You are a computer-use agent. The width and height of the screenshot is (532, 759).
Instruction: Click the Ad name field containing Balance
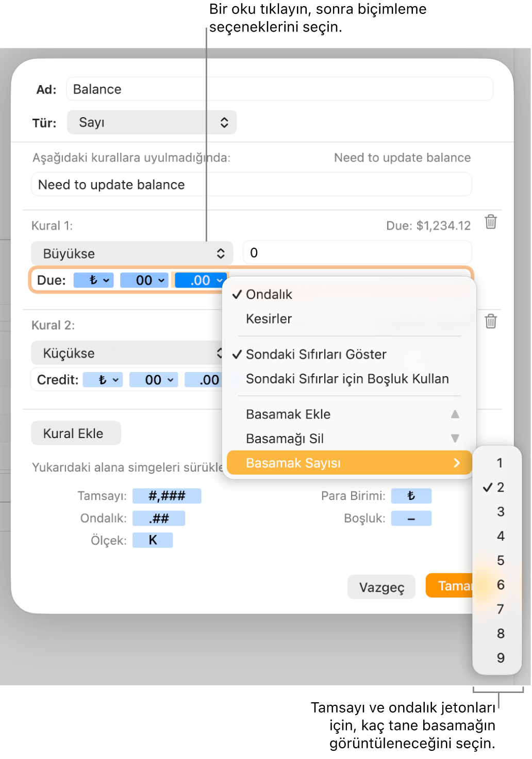coord(280,89)
